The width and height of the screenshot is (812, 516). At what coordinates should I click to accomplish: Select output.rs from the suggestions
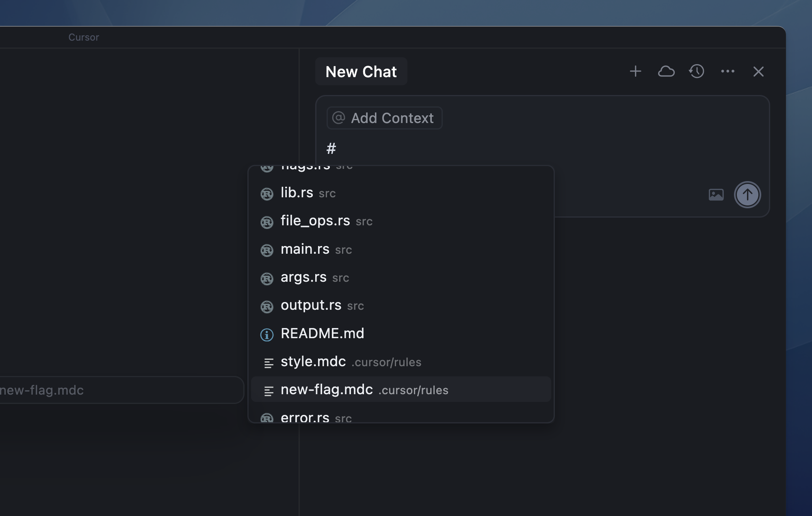[x=401, y=305]
